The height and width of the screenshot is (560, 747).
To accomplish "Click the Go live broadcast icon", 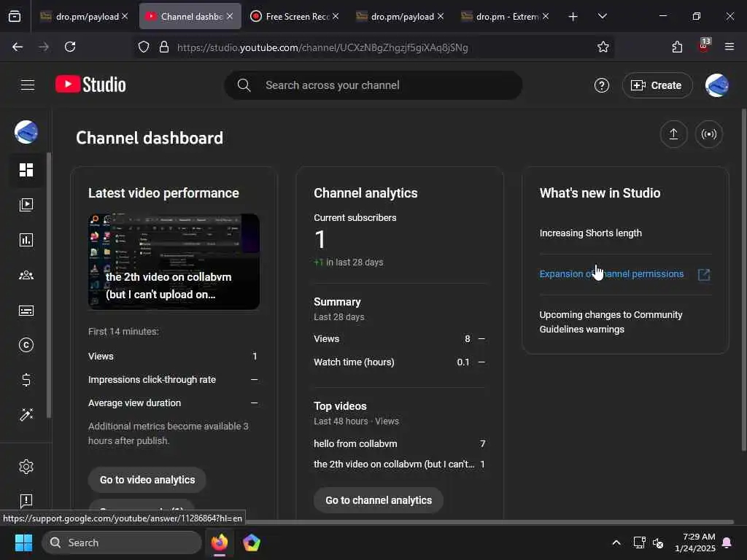I will [x=709, y=134].
